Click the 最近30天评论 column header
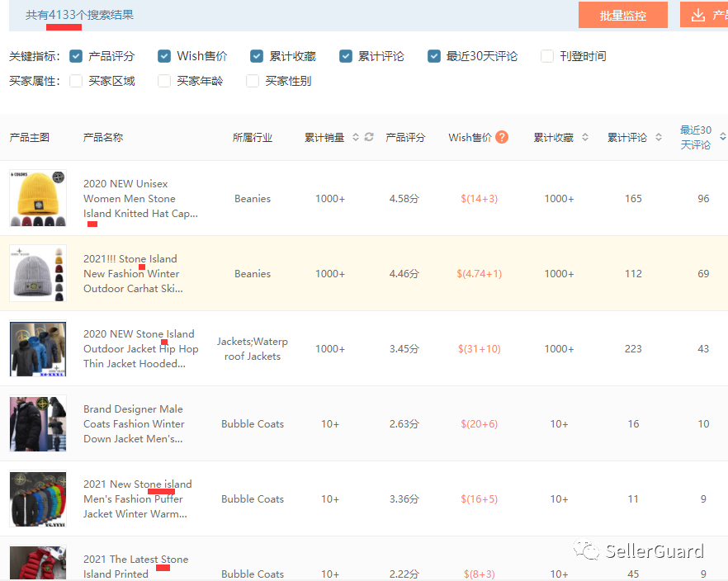Screen dimensions: 728x581 (696, 137)
